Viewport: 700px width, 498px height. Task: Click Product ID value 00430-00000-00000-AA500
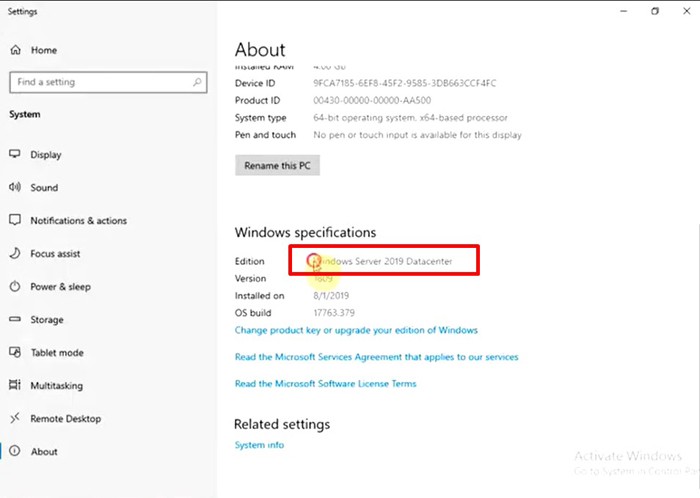tap(372, 100)
